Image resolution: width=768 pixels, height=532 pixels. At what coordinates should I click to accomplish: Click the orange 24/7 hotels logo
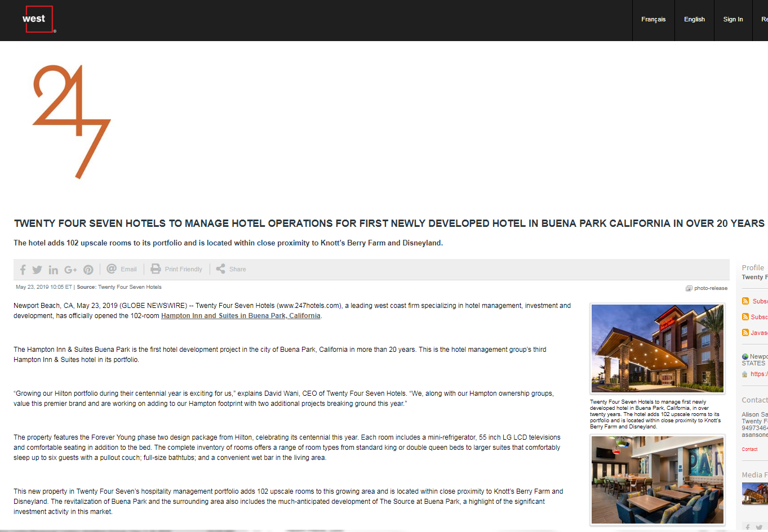click(x=72, y=122)
